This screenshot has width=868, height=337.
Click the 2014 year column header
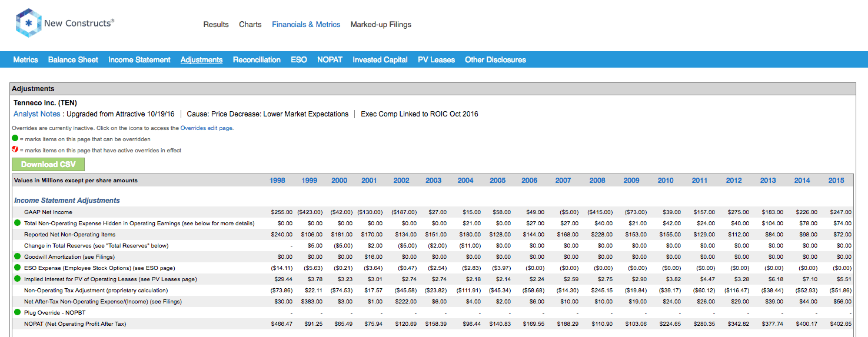coord(802,181)
